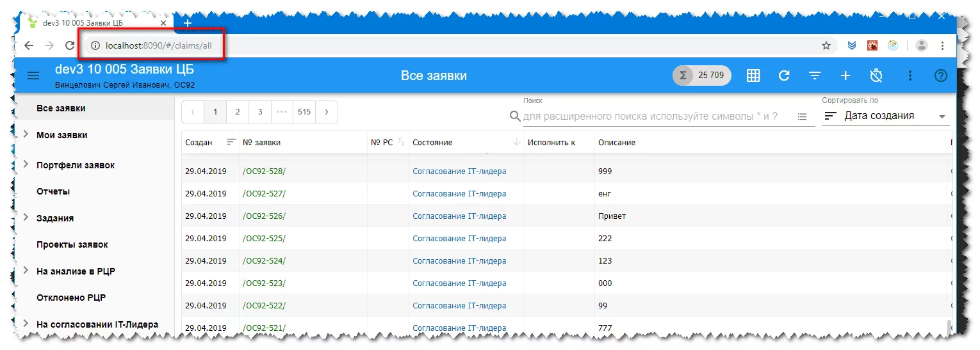980x350 pixels.
Task: Click the grid view icon in header
Action: (x=753, y=76)
